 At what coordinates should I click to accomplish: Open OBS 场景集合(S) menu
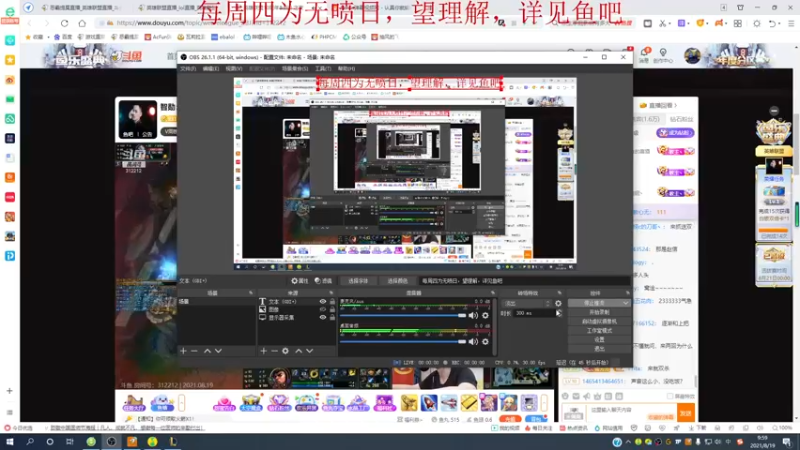click(x=295, y=68)
